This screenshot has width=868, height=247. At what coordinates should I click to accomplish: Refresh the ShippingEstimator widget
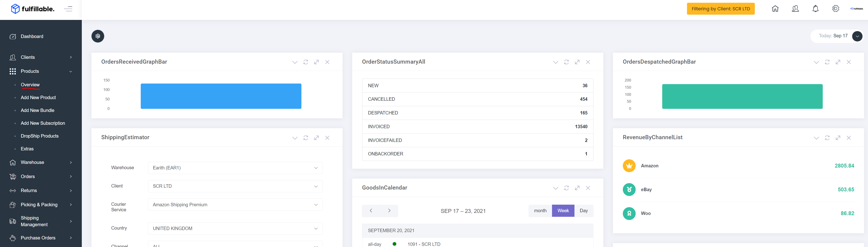[x=306, y=138]
